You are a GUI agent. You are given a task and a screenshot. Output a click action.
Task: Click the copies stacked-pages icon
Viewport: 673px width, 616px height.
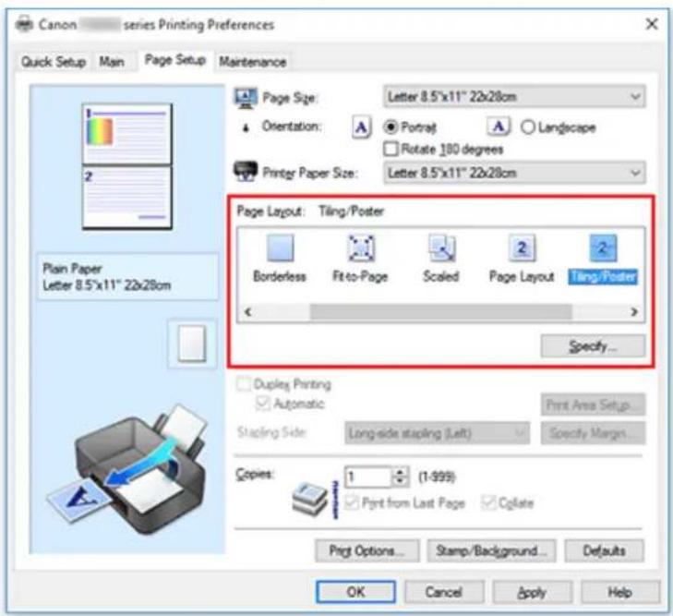pos(310,498)
